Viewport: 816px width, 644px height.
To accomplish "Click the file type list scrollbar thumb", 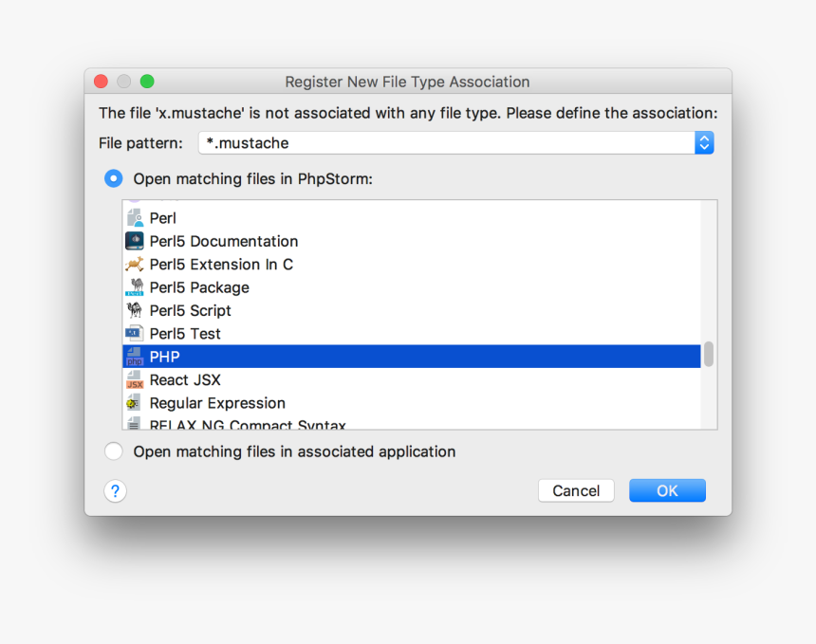I will [x=709, y=355].
